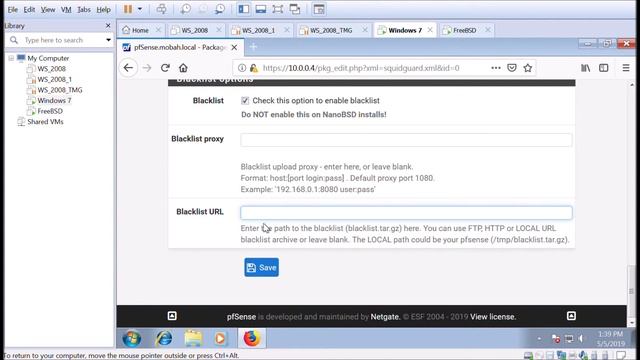Toggle the library sidebar view icon
This screenshot has height=360, width=640.
point(244,9)
